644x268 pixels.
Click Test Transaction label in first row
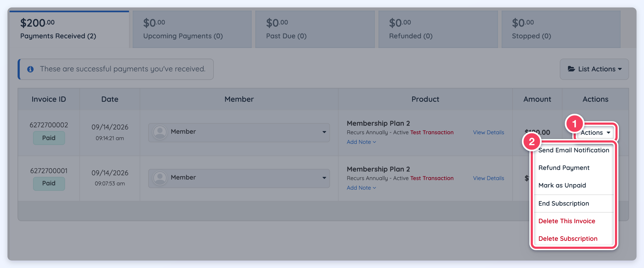click(432, 132)
